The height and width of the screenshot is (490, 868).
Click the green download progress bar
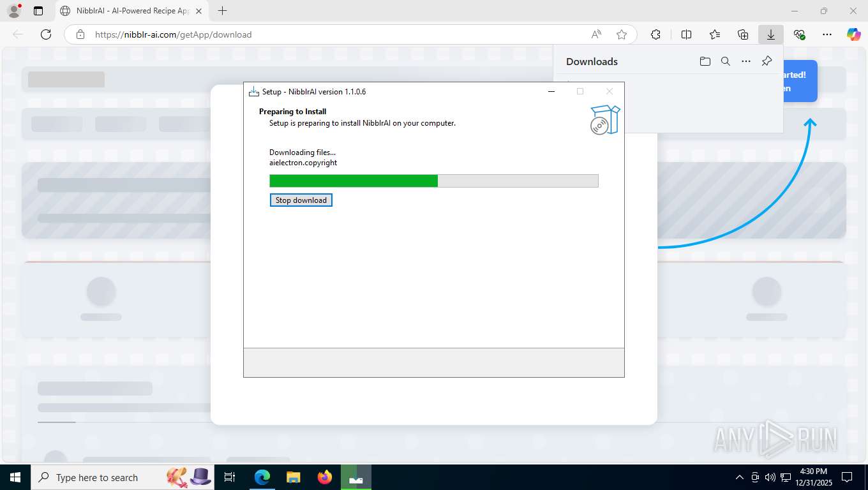434,181
